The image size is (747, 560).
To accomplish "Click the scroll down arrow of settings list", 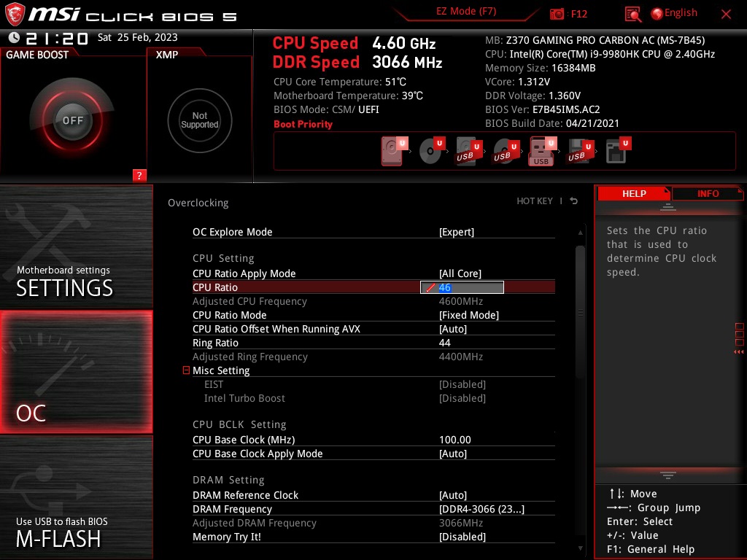I will (580, 548).
